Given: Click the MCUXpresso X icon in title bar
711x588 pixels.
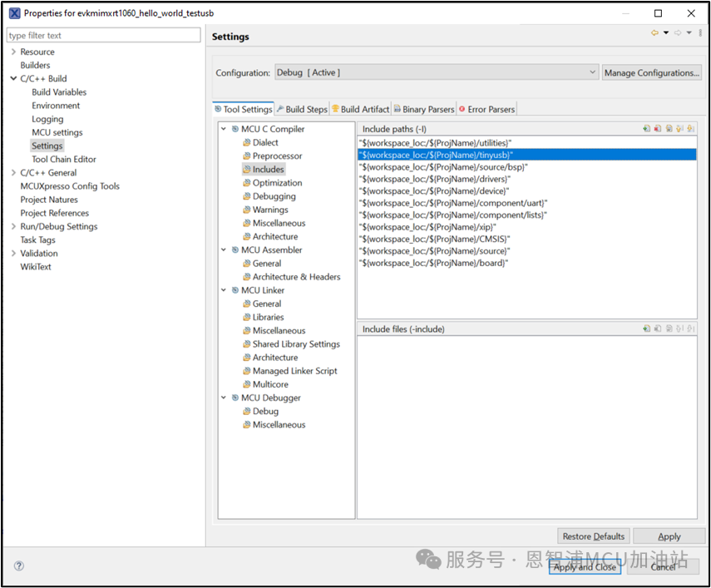Looking at the screenshot, I should 14,13.
